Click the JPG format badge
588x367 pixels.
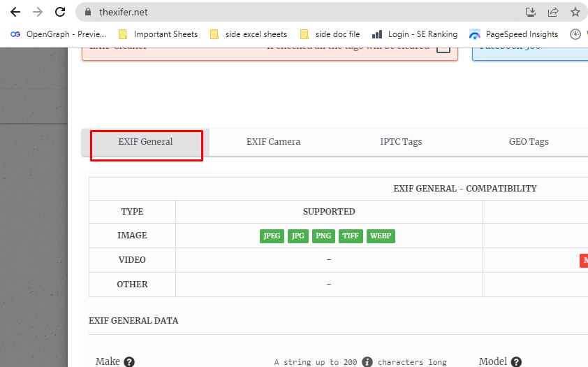298,236
